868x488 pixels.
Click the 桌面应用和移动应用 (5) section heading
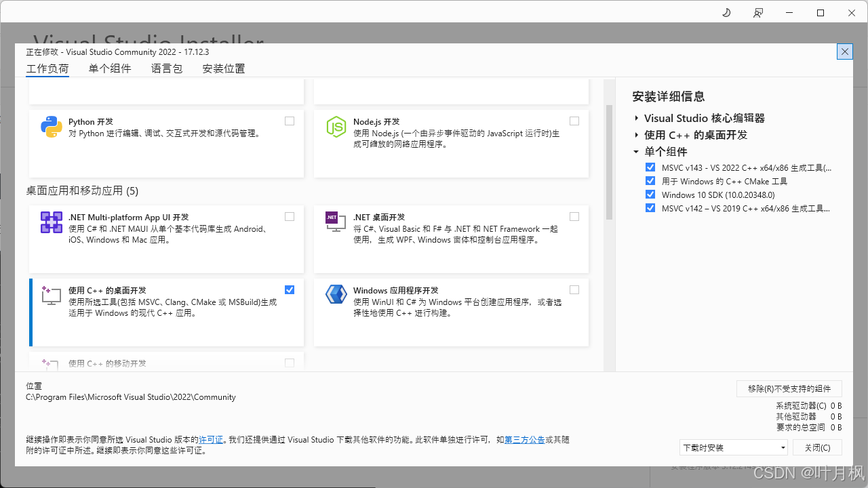click(82, 191)
